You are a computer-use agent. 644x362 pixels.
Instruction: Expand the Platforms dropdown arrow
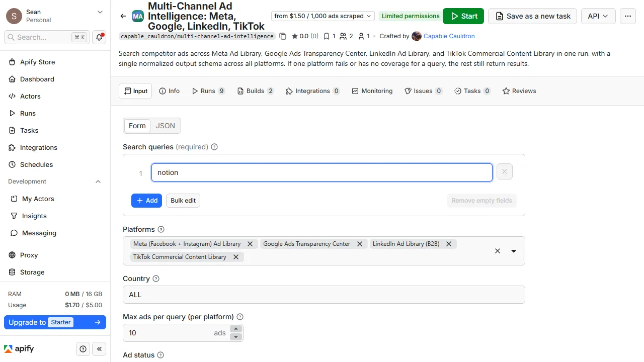[x=514, y=251]
